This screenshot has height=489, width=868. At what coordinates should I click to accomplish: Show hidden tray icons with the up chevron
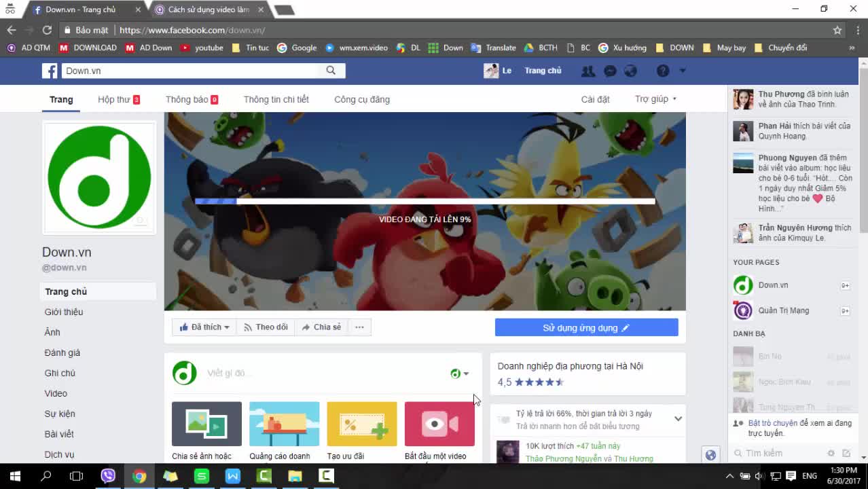coord(730,476)
